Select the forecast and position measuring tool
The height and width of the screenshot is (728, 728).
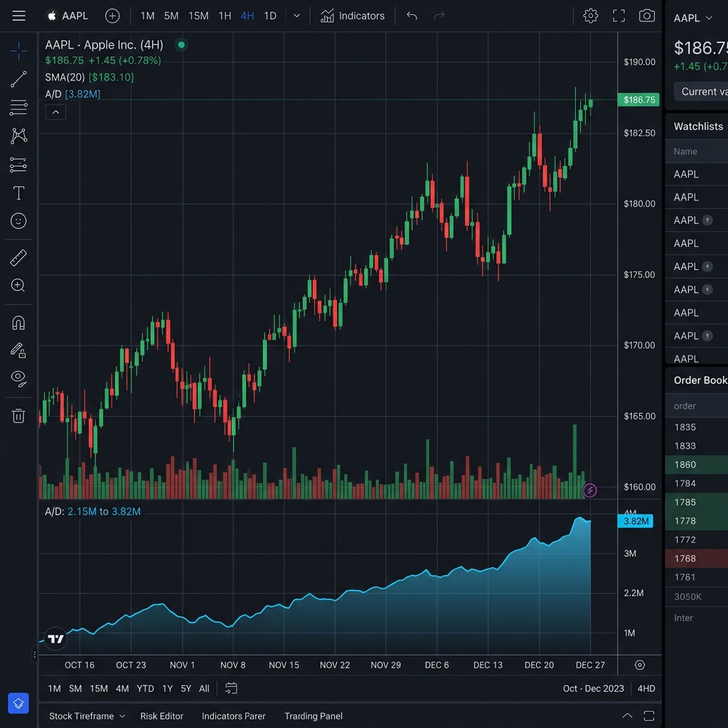click(18, 165)
